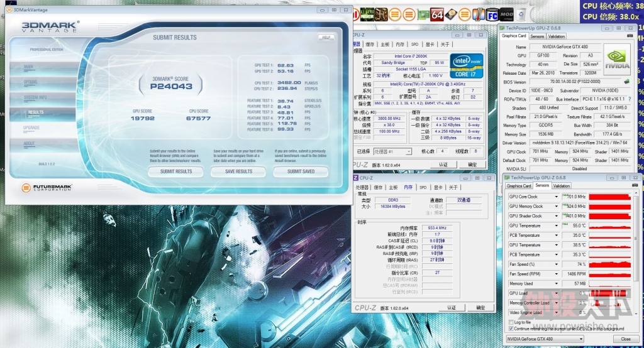Click the Bus Interface question mark icon
The image size is (644, 348).
629,99
